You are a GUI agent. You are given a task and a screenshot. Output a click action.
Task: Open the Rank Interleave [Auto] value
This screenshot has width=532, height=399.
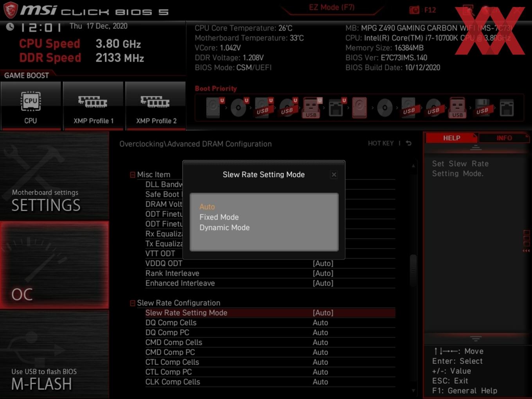[x=323, y=273]
